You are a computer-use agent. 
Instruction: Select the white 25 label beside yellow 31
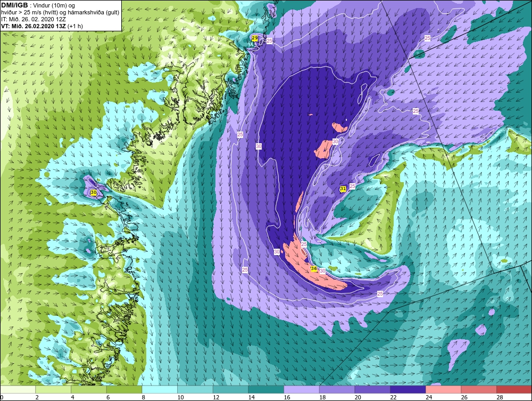352,186
